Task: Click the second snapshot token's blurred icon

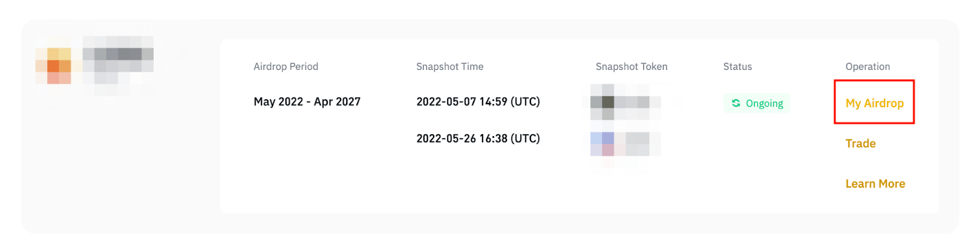Action: (x=603, y=144)
